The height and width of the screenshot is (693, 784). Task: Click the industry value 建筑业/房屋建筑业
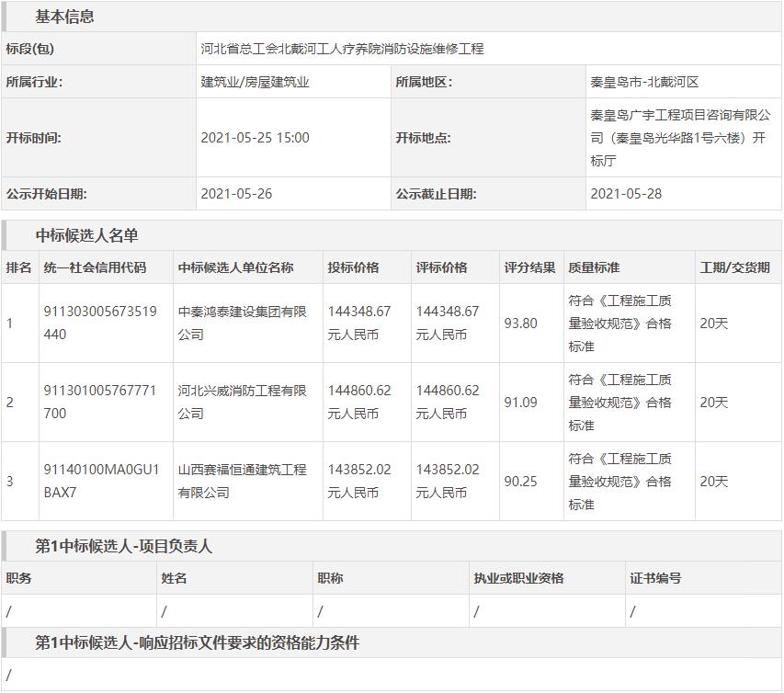click(x=255, y=82)
